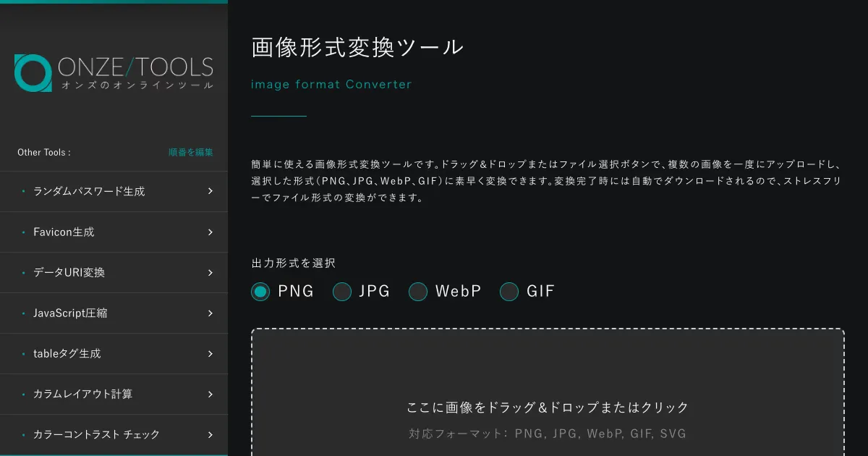868x456 pixels.
Task: Click the arrow next to JavaScript圧縮
Action: 210,313
